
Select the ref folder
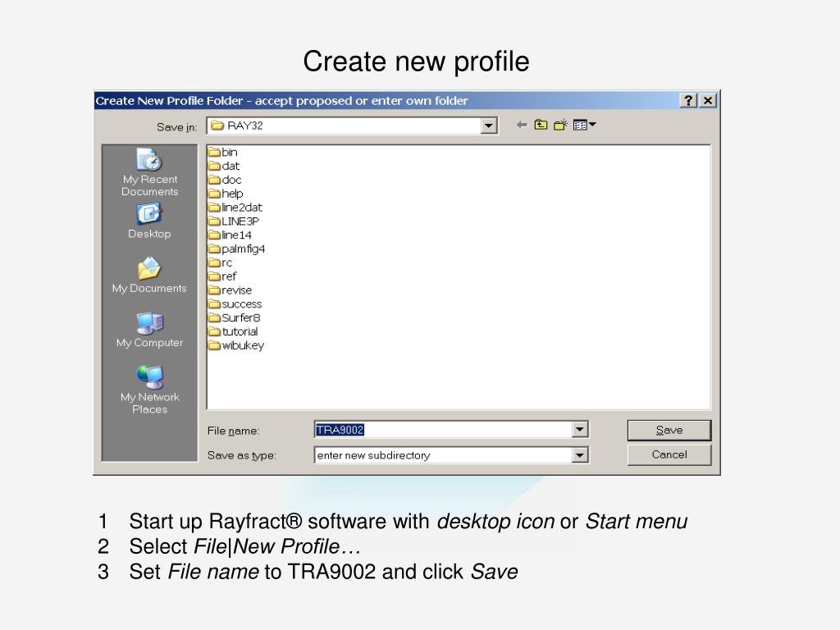click(x=222, y=276)
